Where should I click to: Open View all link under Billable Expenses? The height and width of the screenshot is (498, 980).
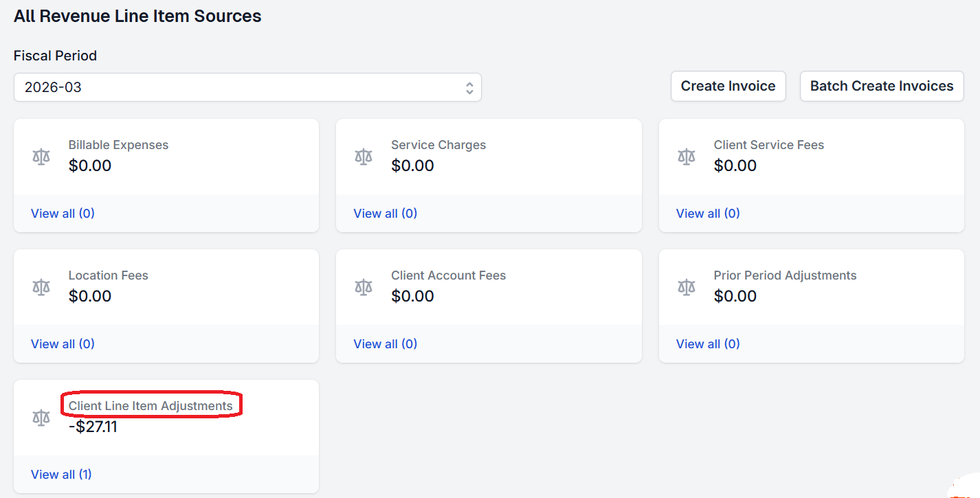(x=63, y=214)
